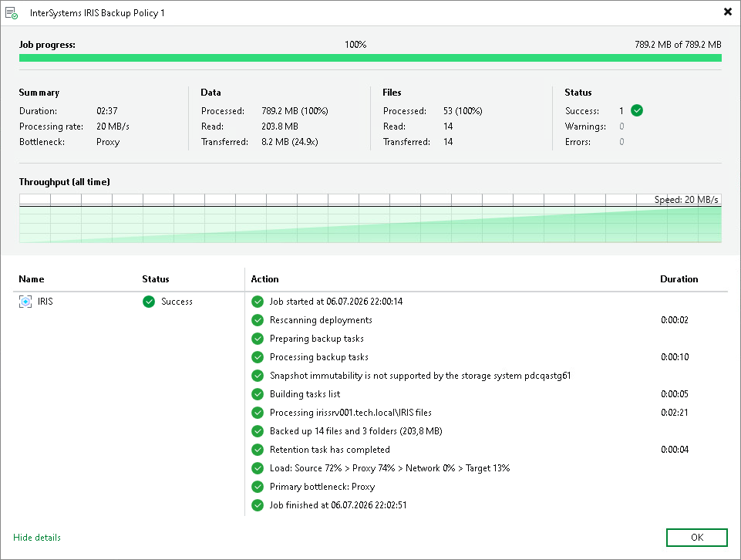The width and height of the screenshot is (741, 560).
Task: Click the 'Primary bottleneck: Proxy' entry
Action: tap(322, 487)
